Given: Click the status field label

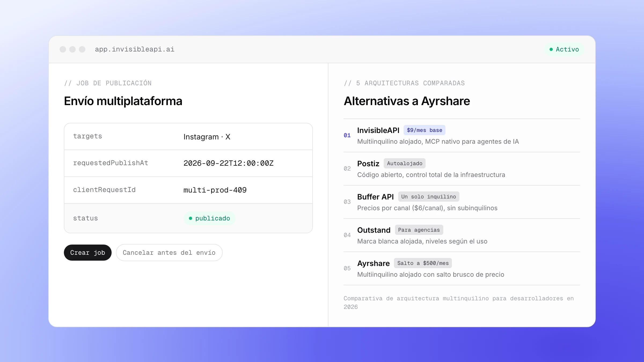Looking at the screenshot, I should [x=85, y=218].
